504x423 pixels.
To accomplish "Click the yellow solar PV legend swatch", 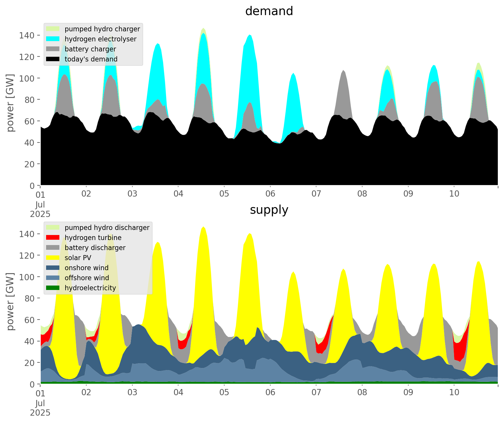I will 53,258.
